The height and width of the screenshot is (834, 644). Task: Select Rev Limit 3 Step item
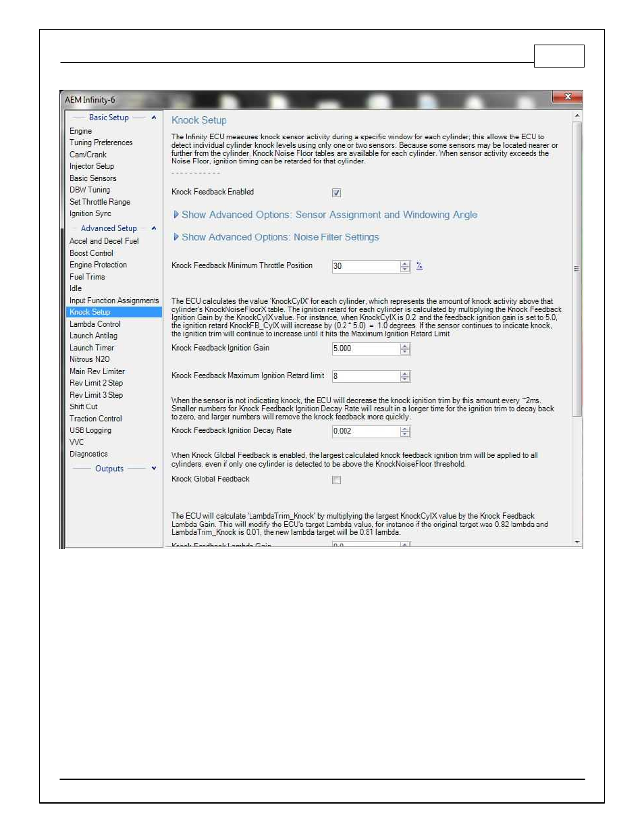(96, 395)
